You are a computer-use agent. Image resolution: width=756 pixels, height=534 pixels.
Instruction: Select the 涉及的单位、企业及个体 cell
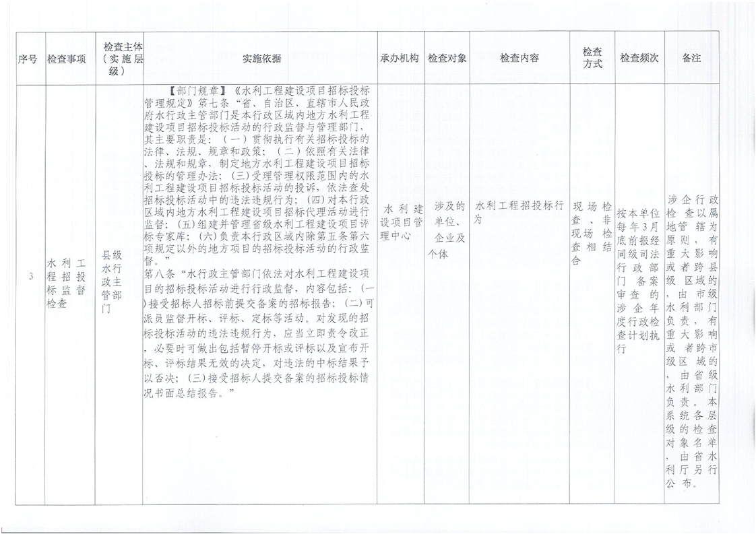click(x=447, y=230)
